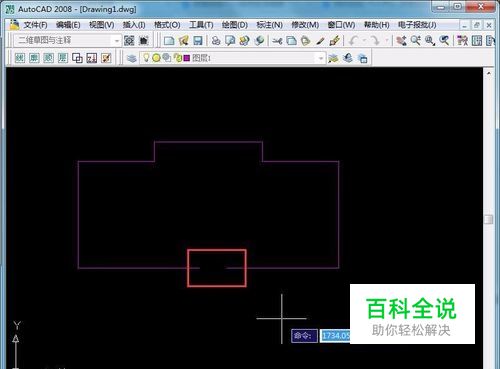Open the 工具(T) menu
The width and height of the screenshot is (500, 369).
201,25
